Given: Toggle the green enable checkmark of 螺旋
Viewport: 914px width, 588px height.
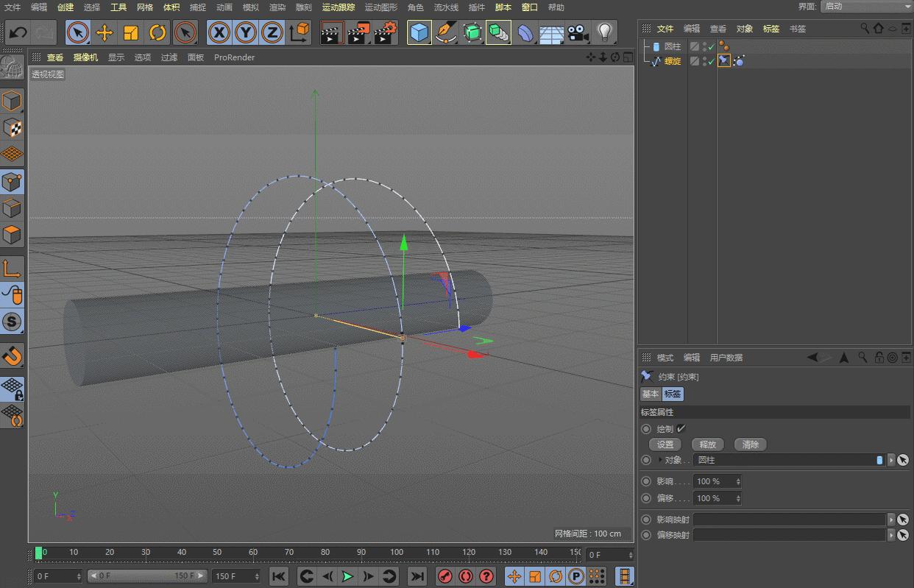Looking at the screenshot, I should [712, 60].
